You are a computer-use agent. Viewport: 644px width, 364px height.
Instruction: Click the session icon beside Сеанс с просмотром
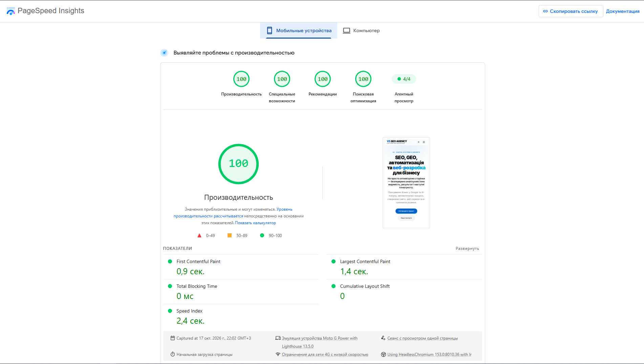[x=383, y=338]
